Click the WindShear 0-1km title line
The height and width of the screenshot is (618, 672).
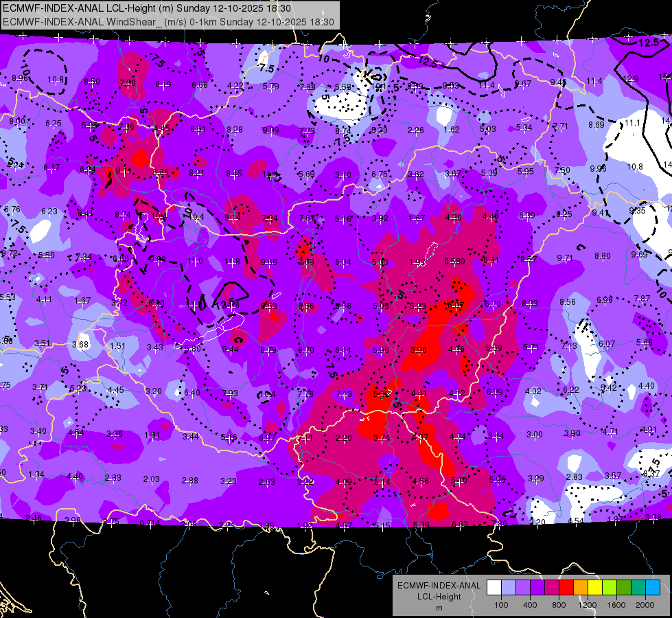point(168,22)
